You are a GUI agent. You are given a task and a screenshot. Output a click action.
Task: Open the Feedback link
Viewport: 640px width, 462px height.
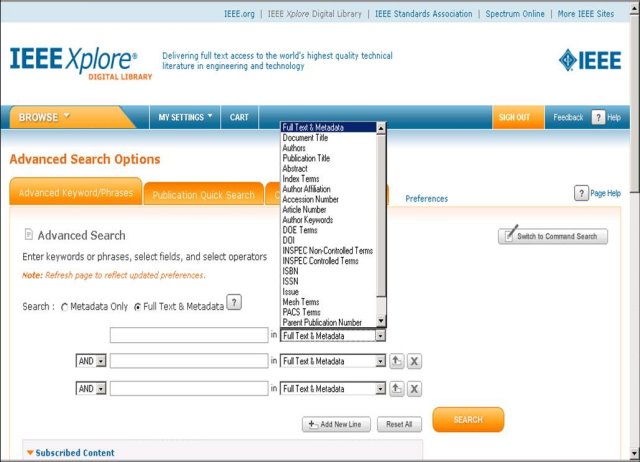tap(568, 118)
